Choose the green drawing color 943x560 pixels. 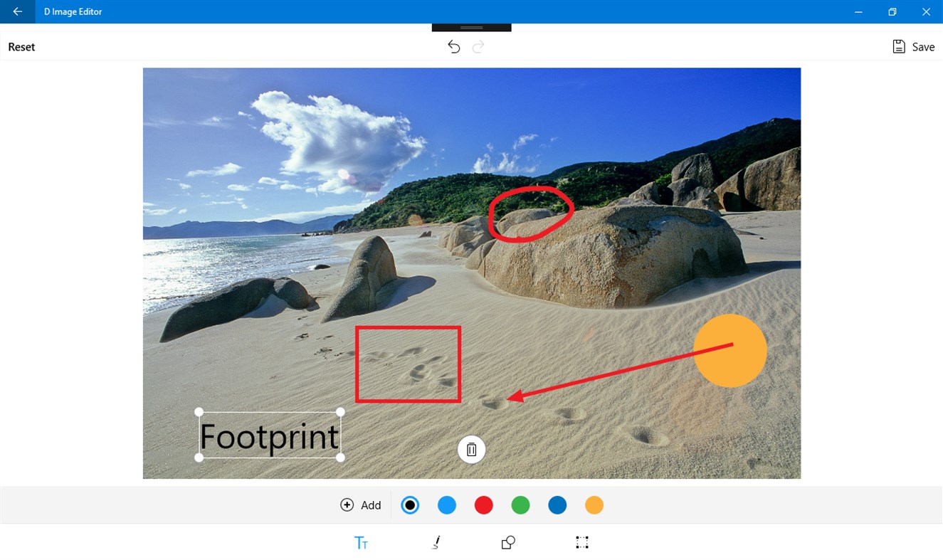point(520,504)
